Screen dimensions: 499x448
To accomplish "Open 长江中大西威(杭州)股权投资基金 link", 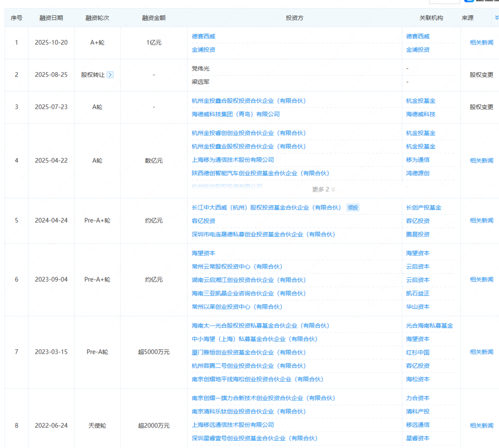I will coord(266,208).
